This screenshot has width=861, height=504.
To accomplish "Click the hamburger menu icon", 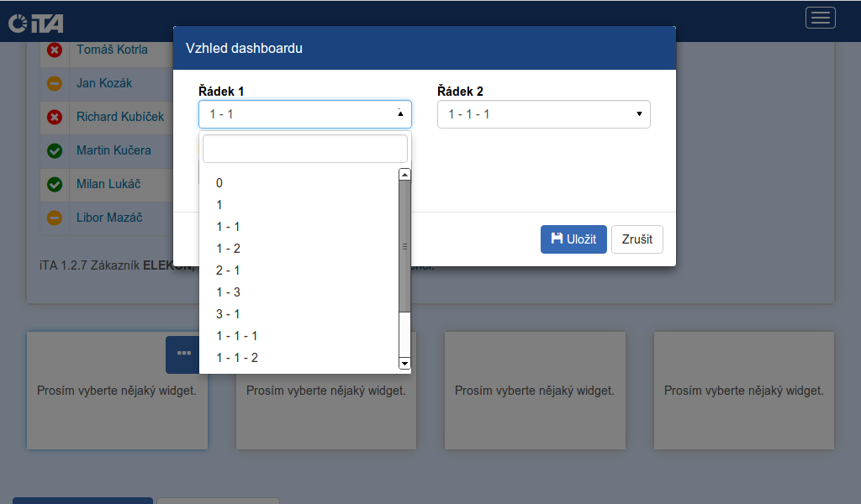I will 820,18.
